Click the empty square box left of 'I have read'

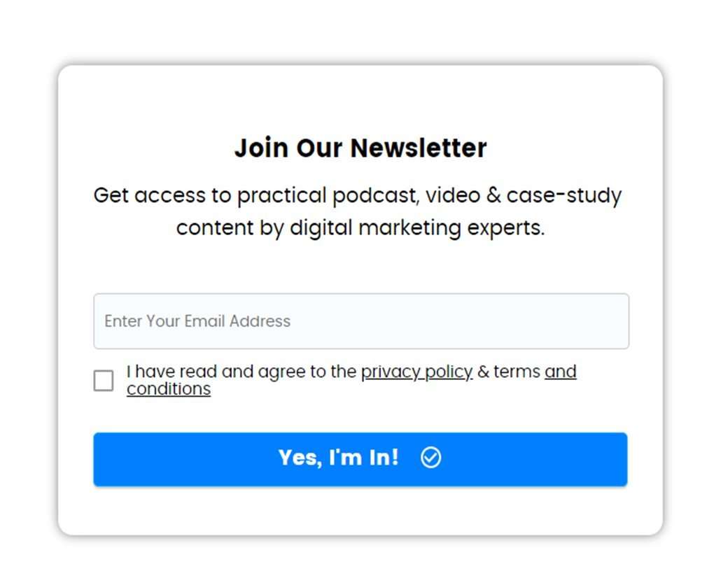(104, 381)
